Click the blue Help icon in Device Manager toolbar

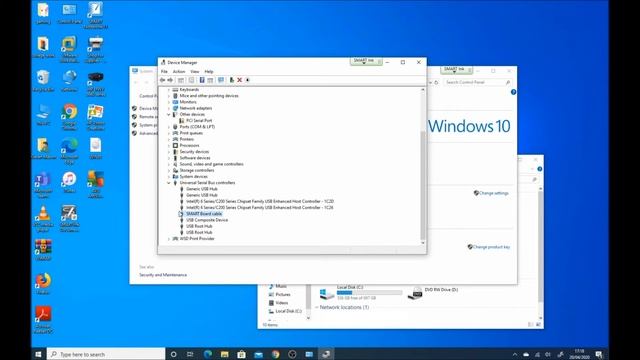tap(202, 80)
